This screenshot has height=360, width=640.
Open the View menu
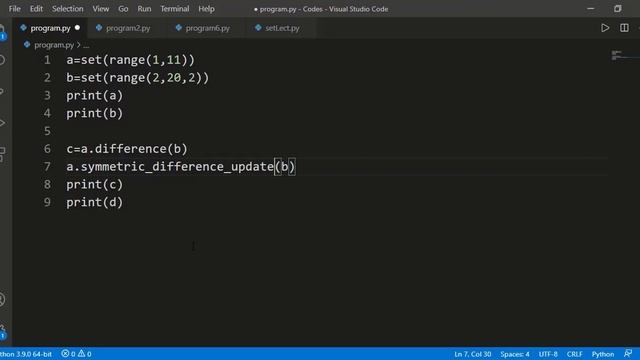click(100, 9)
